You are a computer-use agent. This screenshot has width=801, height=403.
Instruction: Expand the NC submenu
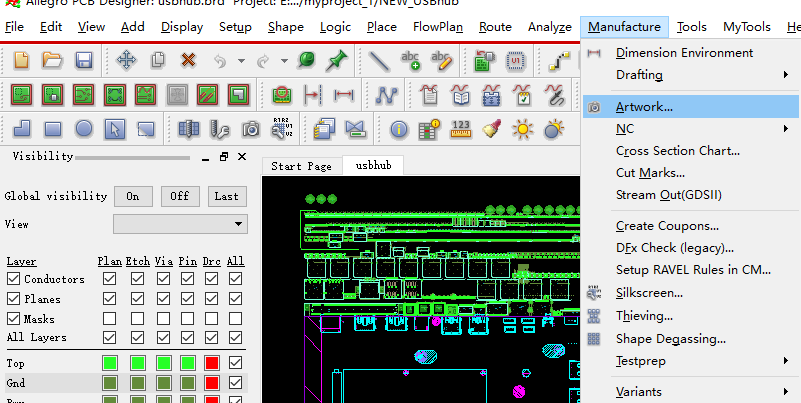click(x=690, y=129)
